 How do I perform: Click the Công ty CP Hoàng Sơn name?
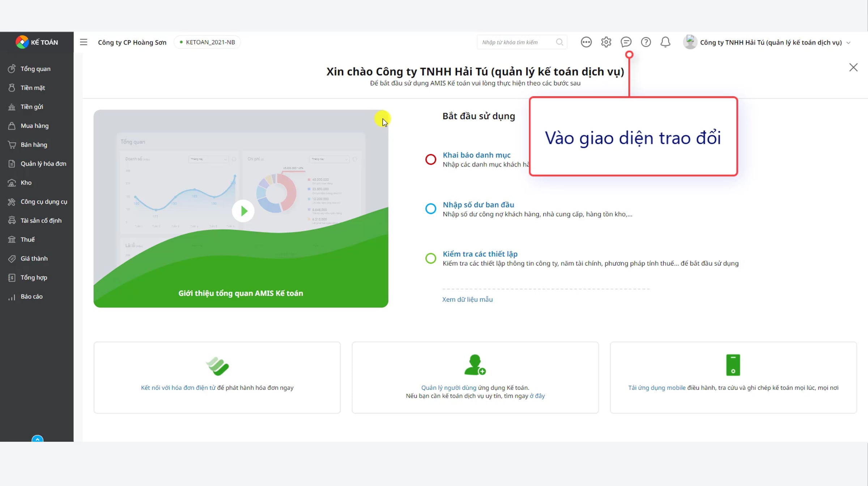[132, 42]
